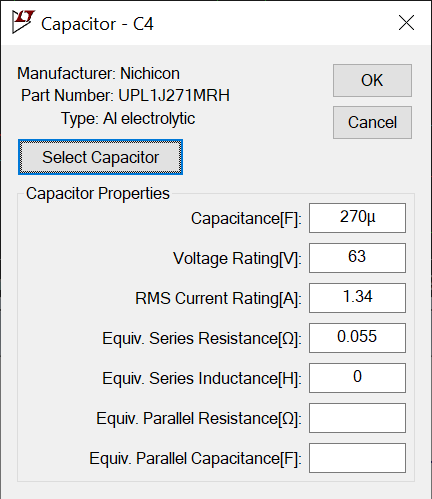The width and height of the screenshot is (432, 499).
Task: Click the Manufacturer: Nichicon text
Action: [x=98, y=73]
